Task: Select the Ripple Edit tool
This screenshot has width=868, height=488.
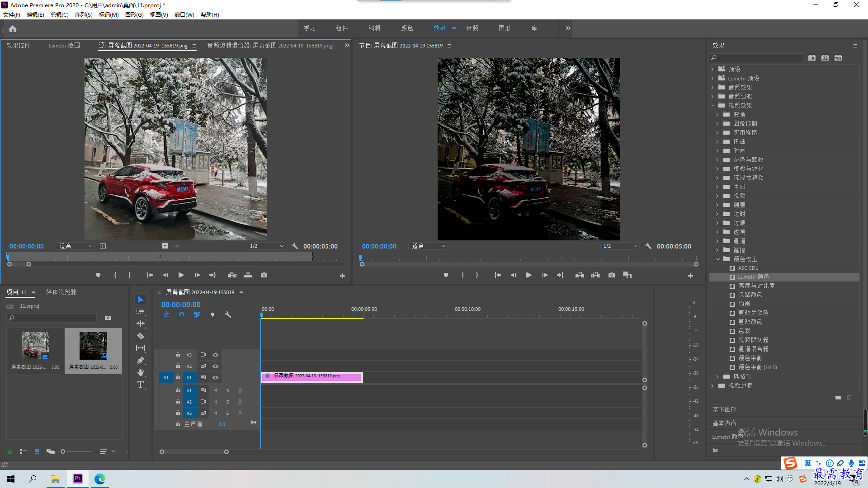Action: click(141, 324)
